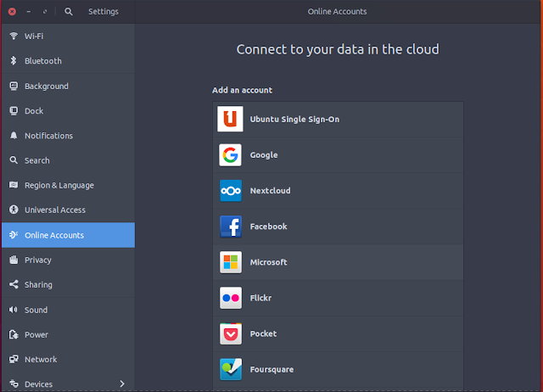543x392 pixels.
Task: Select Background in the sidebar
Action: (68, 86)
